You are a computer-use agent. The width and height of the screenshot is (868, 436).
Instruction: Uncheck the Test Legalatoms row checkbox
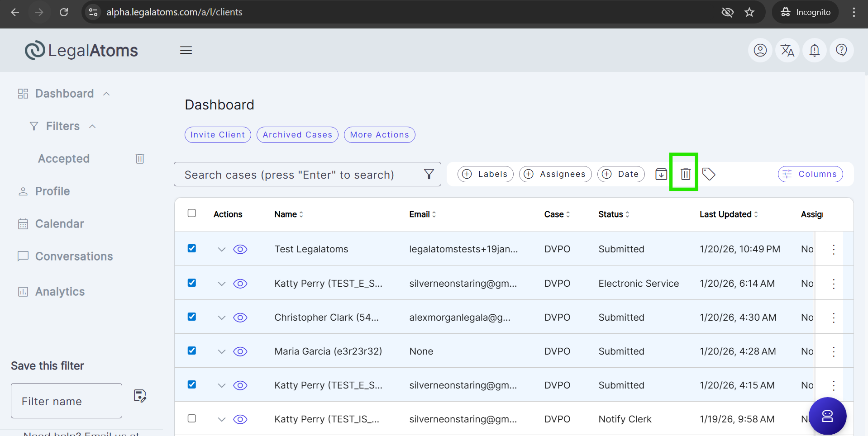pyautogui.click(x=192, y=249)
